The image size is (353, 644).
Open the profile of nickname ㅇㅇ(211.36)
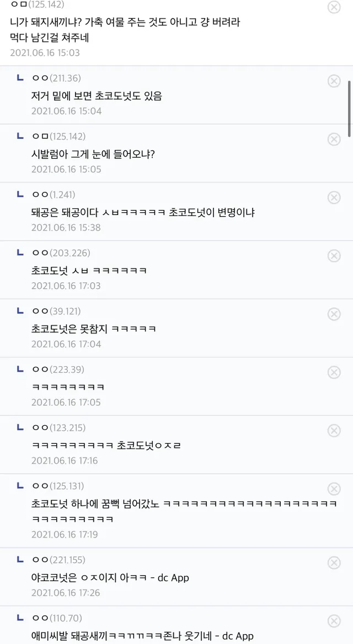click(x=56, y=78)
